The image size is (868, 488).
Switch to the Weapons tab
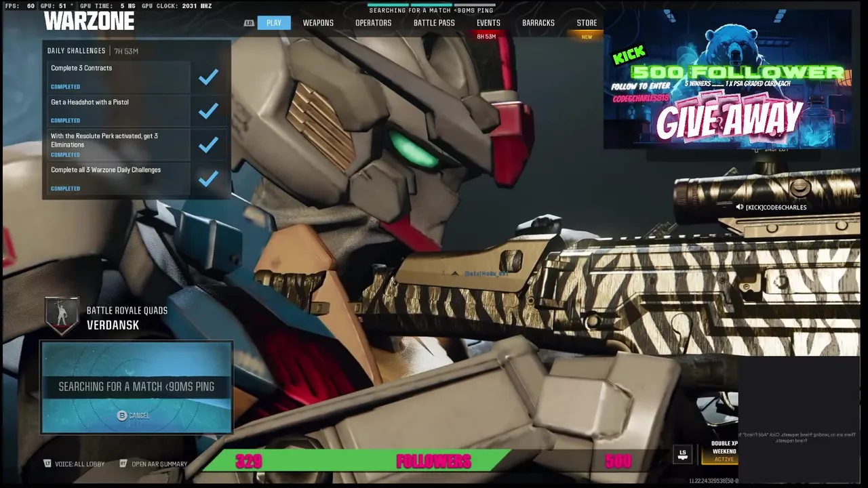coord(318,23)
